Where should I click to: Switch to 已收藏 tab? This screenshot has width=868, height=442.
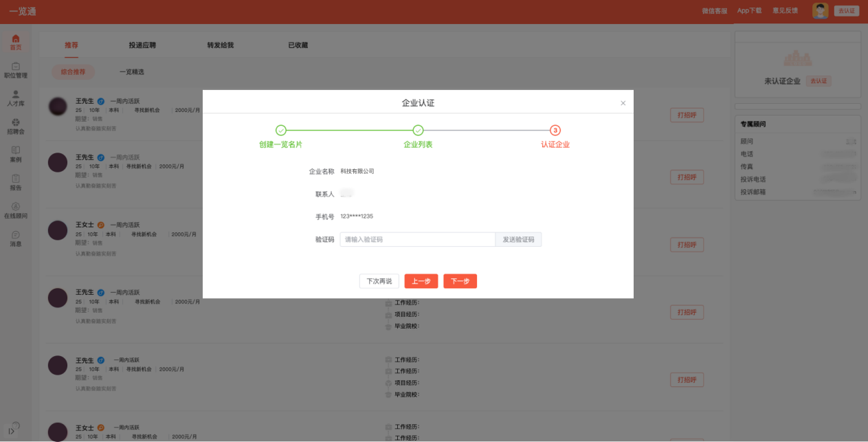(x=298, y=45)
